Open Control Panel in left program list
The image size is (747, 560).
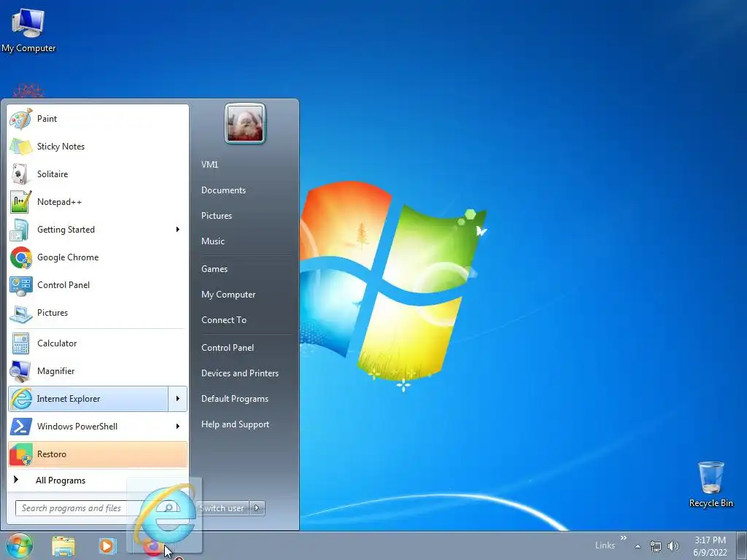(x=98, y=285)
